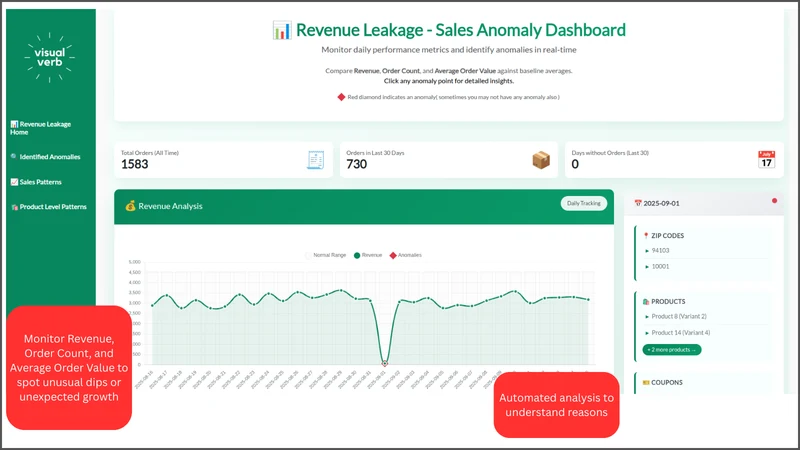This screenshot has height=450, width=800.
Task: Click the Days without Orders value 0
Action: [x=575, y=164]
